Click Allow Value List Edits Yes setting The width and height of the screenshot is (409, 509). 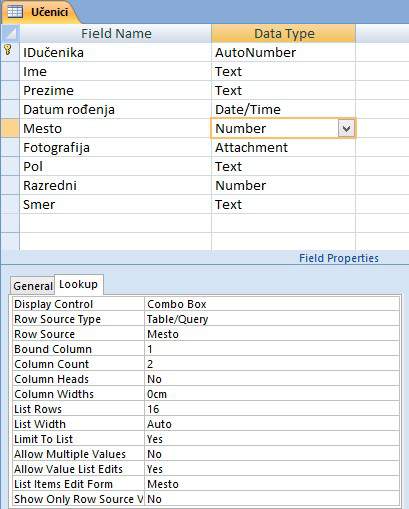[272, 469]
